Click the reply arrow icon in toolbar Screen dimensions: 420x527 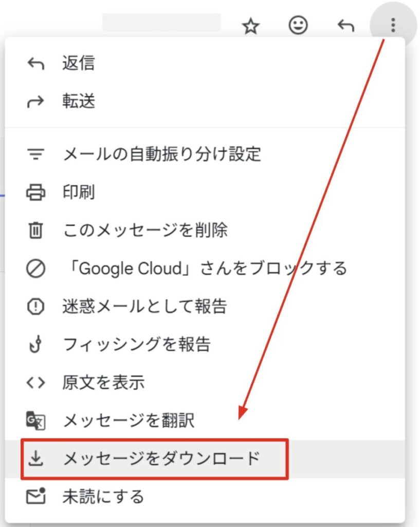pyautogui.click(x=345, y=25)
